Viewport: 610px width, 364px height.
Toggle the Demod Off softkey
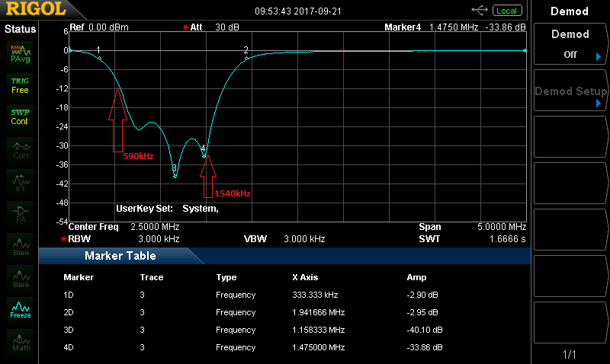point(570,44)
